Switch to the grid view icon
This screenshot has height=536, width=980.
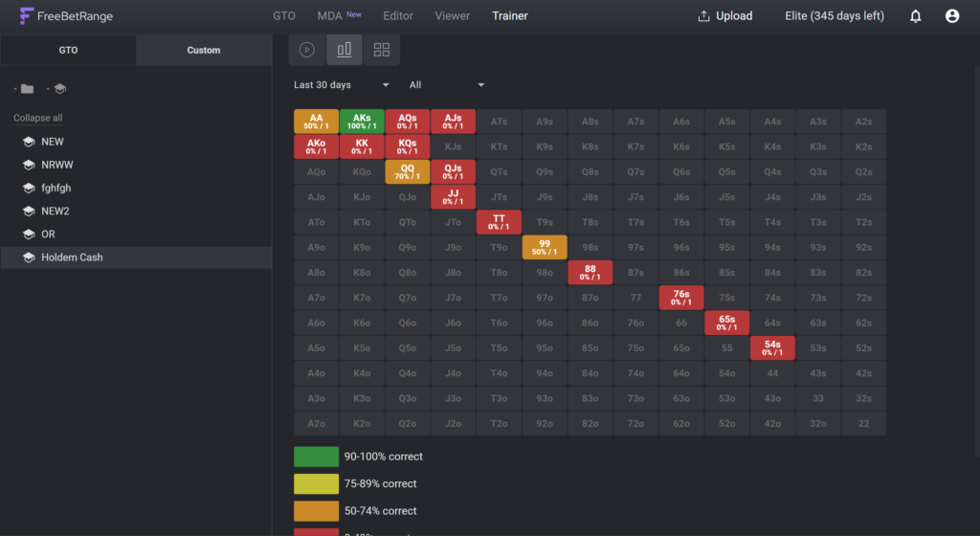point(381,50)
